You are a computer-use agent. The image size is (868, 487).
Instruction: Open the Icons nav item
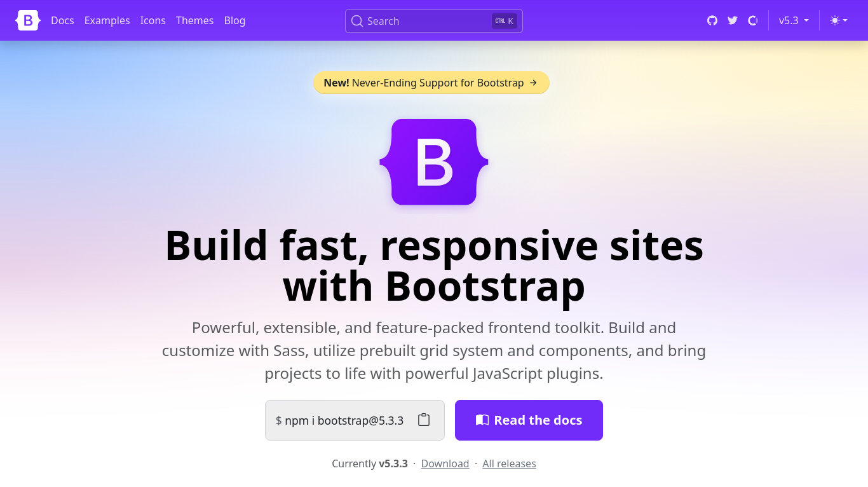(153, 20)
